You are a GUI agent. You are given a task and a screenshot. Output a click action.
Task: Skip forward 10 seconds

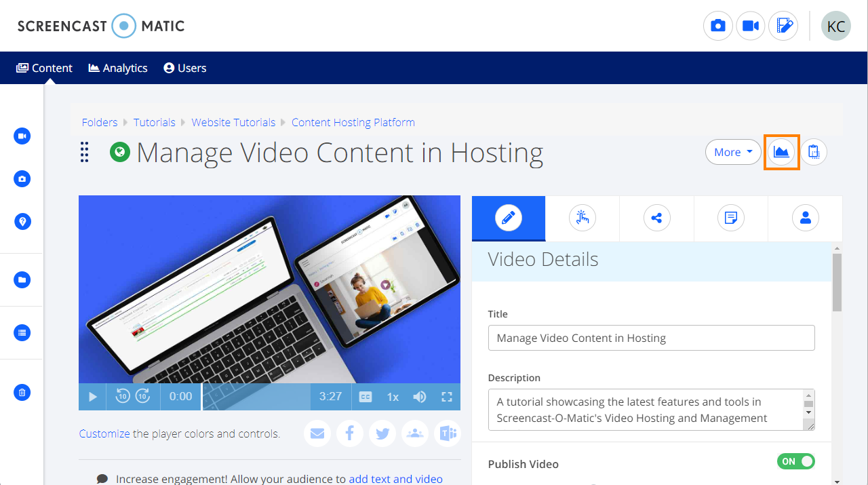[x=142, y=396]
